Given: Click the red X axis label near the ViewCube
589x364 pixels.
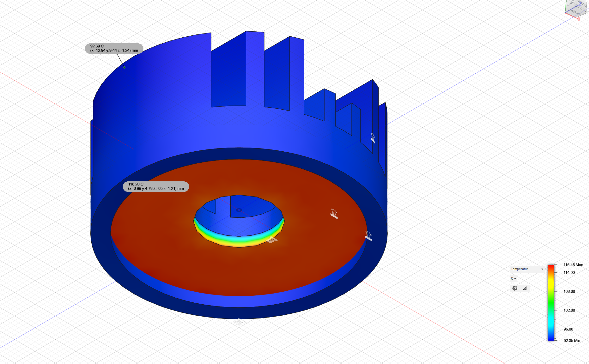Looking at the screenshot, I should [x=579, y=20].
